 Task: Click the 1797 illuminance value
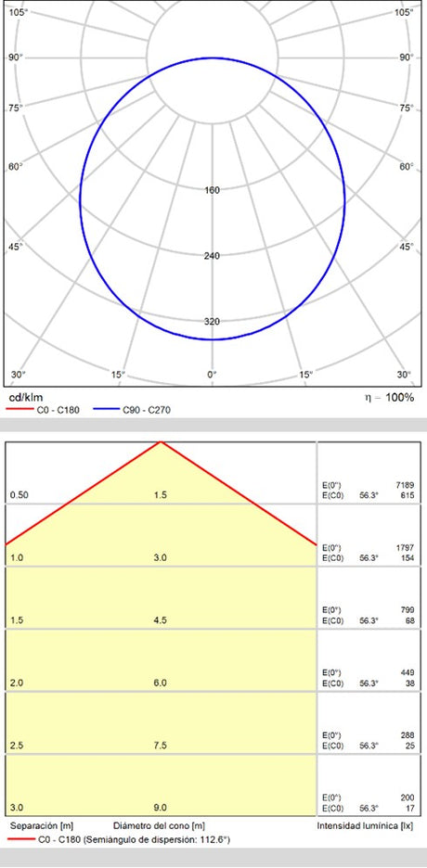point(405,548)
